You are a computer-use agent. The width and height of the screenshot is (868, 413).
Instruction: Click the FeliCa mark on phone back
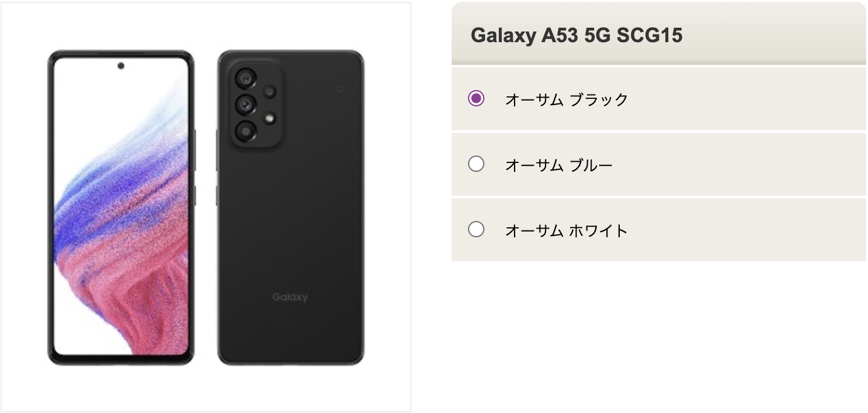pos(339,89)
